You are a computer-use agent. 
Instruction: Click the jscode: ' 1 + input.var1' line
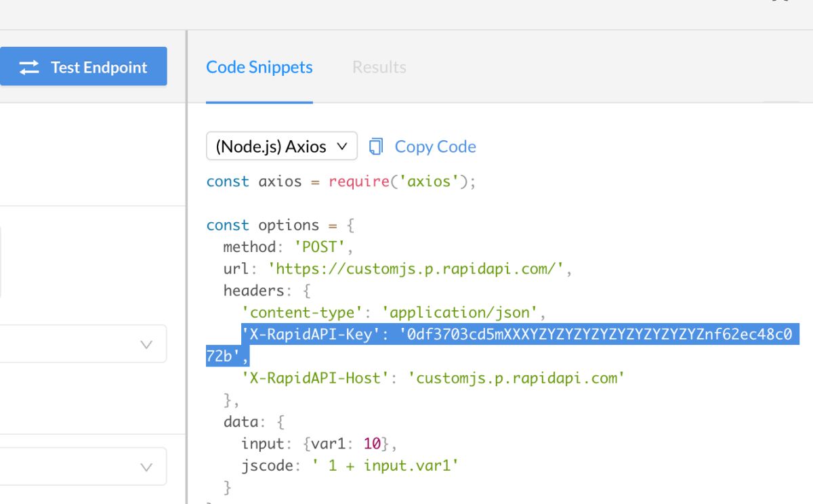tap(350, 465)
